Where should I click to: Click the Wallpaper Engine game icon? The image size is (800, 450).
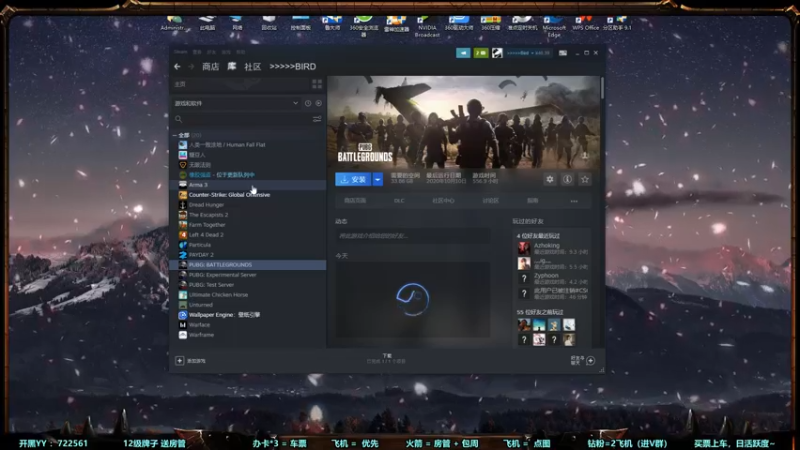[x=183, y=315]
